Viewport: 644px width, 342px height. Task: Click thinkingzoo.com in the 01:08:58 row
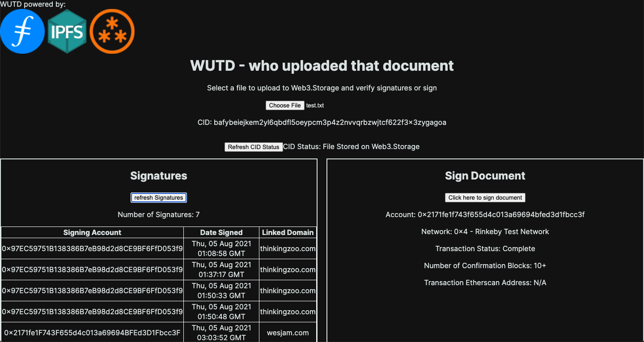tap(288, 249)
